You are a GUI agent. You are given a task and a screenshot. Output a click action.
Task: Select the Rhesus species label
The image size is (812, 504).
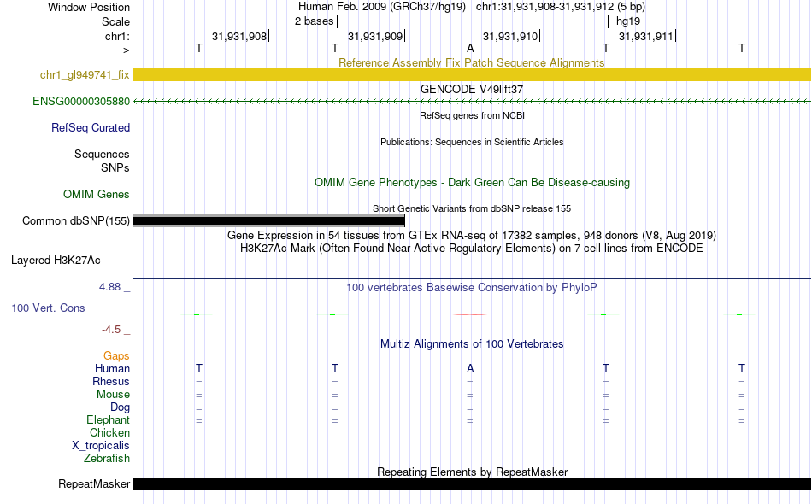coord(111,381)
